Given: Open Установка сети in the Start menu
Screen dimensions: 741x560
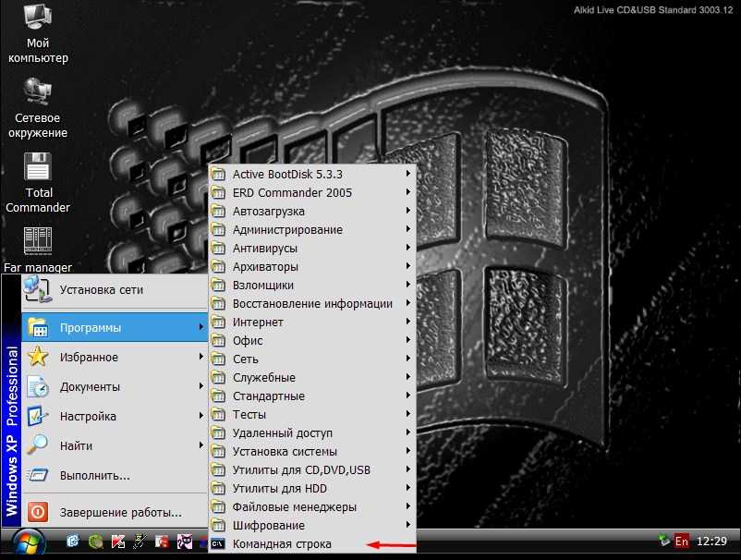Looking at the screenshot, I should tap(102, 289).
